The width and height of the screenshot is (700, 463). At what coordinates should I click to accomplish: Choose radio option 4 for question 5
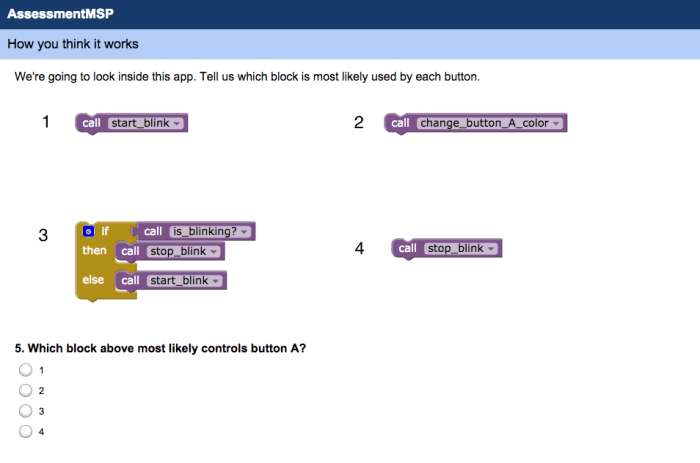coord(26,431)
